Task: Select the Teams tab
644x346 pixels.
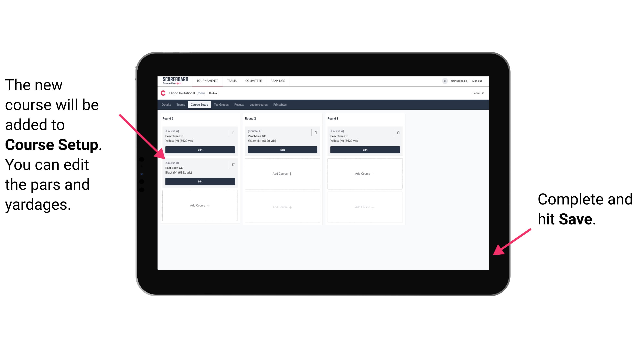Action: click(180, 105)
